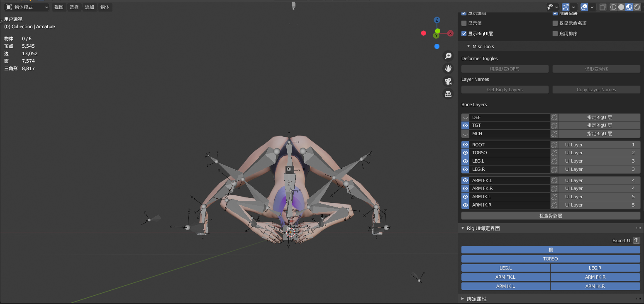Click lock icon next to ARM IK.R layer
644x304 pixels.
pyautogui.click(x=554, y=205)
